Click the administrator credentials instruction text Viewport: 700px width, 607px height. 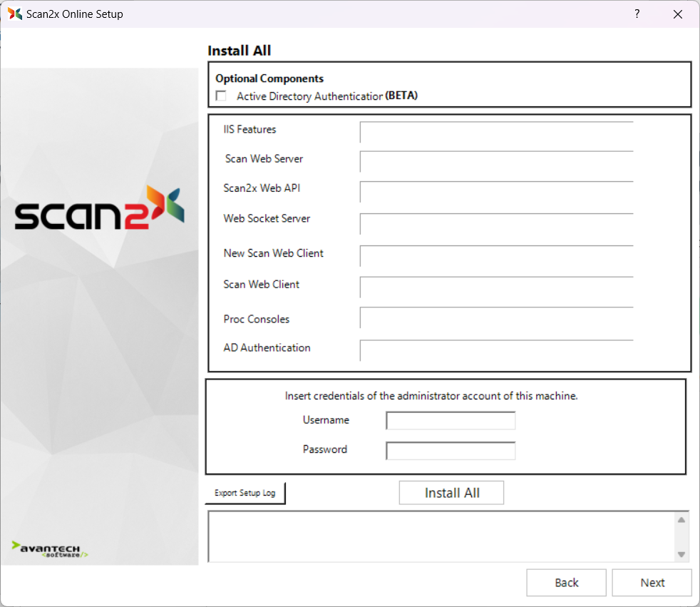click(431, 396)
